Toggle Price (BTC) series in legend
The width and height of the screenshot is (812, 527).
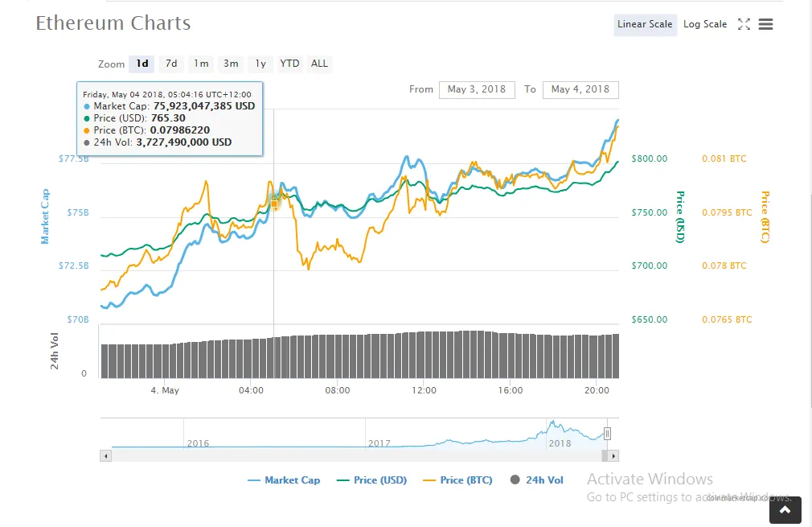(457, 480)
